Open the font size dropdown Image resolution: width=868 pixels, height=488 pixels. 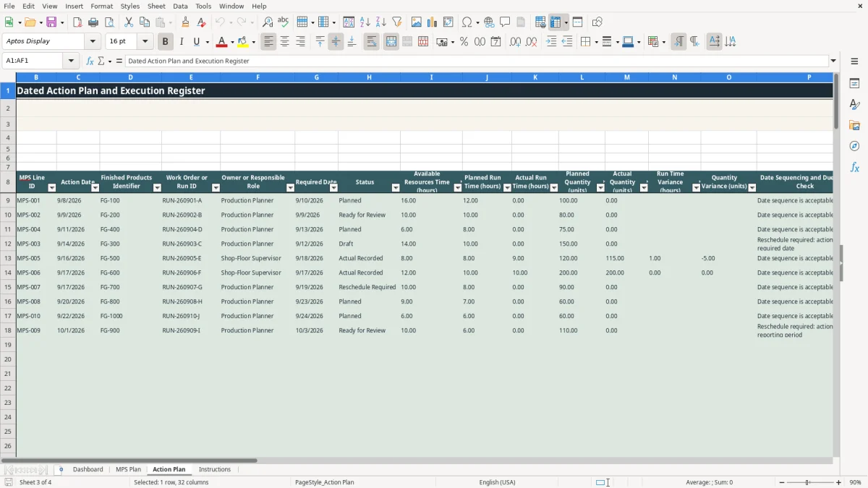click(x=145, y=42)
